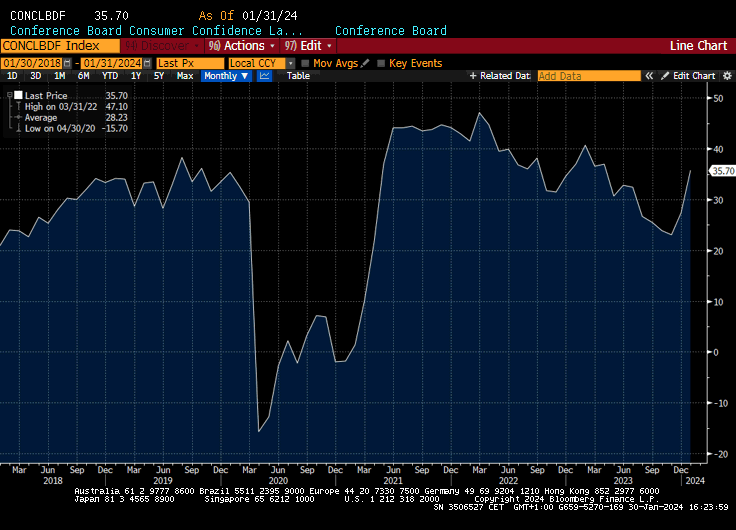736x530 pixels.
Task: Toggle Last Price series visibility box
Action: (x=18, y=95)
